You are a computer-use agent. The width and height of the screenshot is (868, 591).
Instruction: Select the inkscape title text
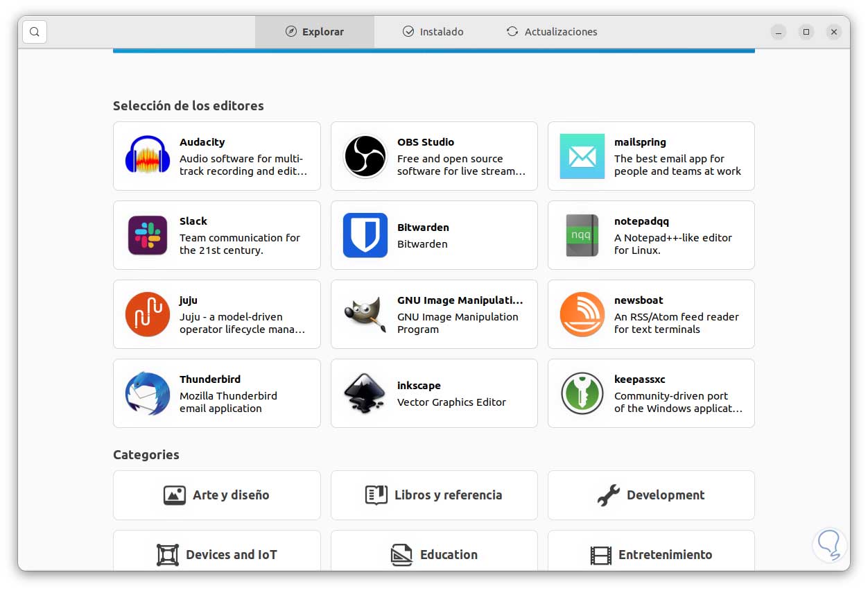(x=419, y=386)
